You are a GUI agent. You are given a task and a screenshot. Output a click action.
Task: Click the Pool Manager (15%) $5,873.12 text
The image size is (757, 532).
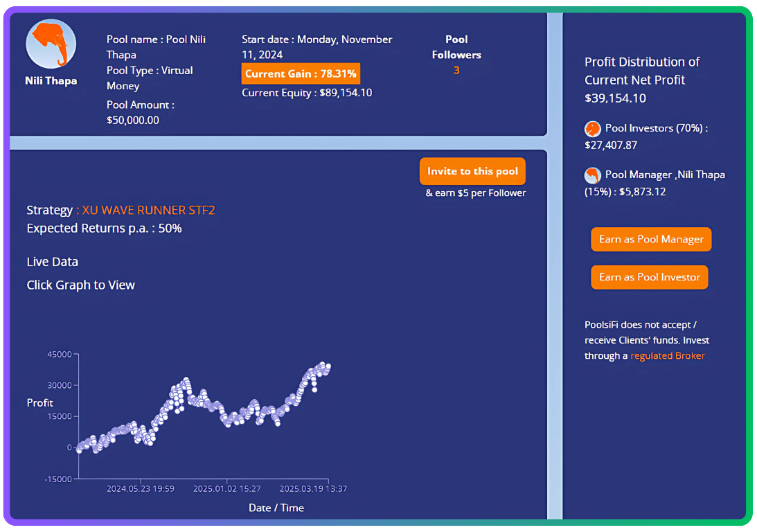tap(654, 183)
